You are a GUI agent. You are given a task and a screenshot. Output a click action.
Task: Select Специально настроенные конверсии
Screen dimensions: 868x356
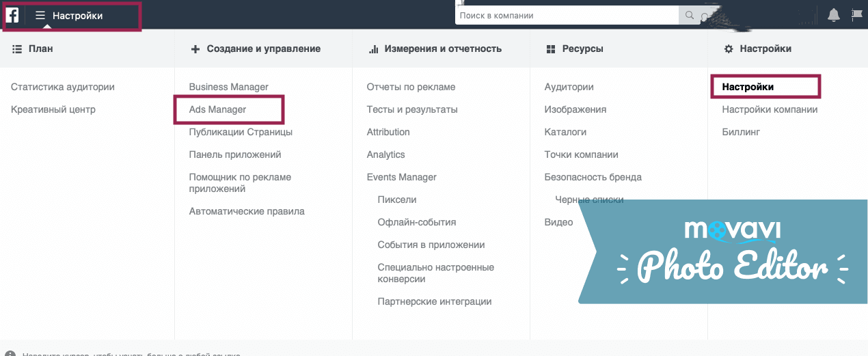pyautogui.click(x=436, y=273)
